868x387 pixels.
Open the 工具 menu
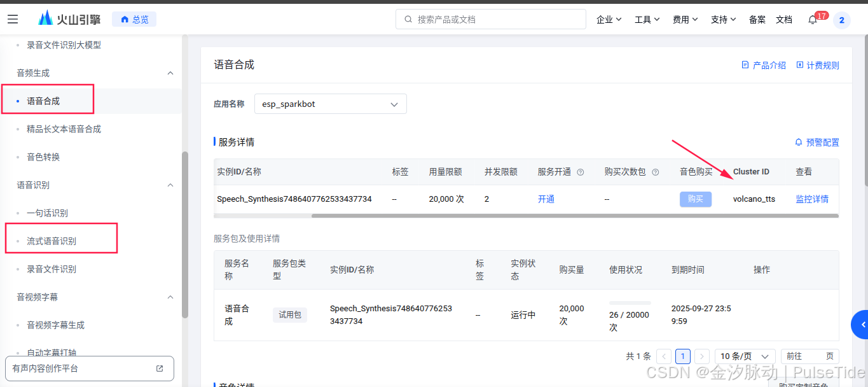coord(647,20)
